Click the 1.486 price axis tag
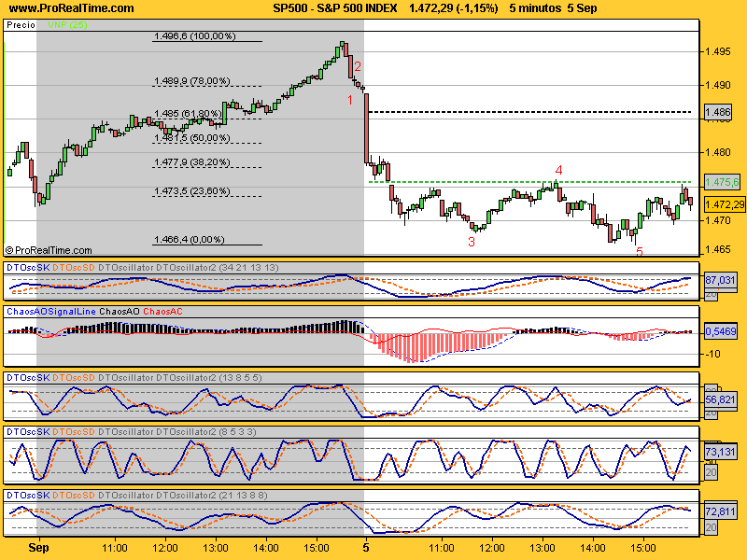The width and height of the screenshot is (747, 560). pos(718,112)
